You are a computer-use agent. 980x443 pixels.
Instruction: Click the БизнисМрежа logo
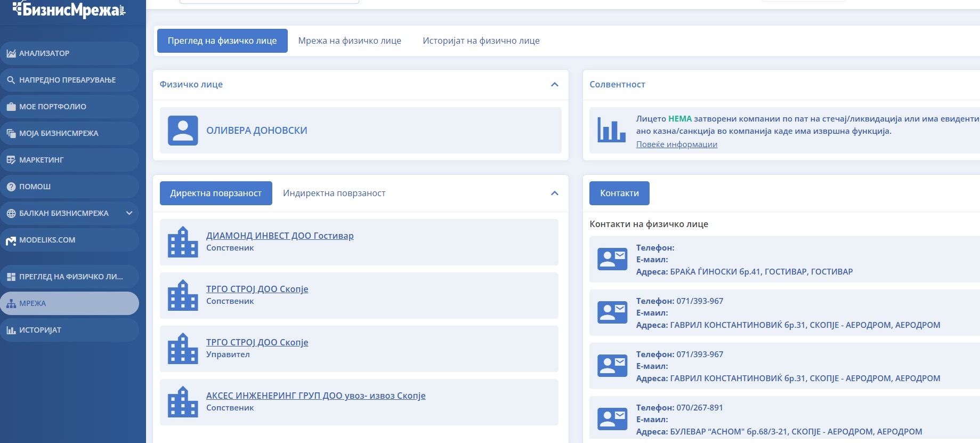[x=69, y=10]
